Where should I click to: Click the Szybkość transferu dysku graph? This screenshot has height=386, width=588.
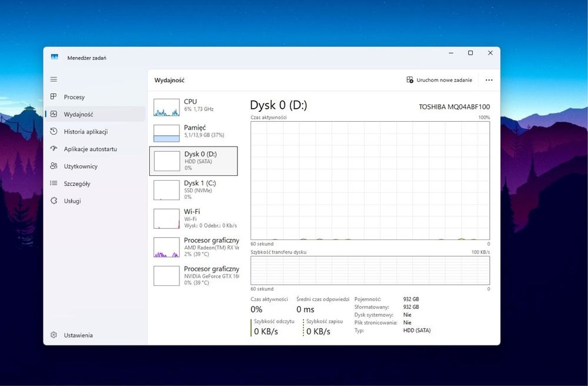point(370,270)
